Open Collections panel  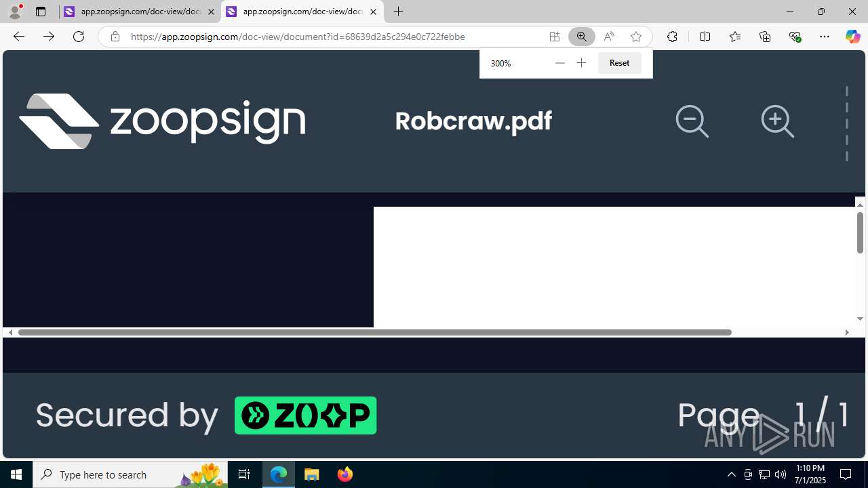click(x=765, y=37)
